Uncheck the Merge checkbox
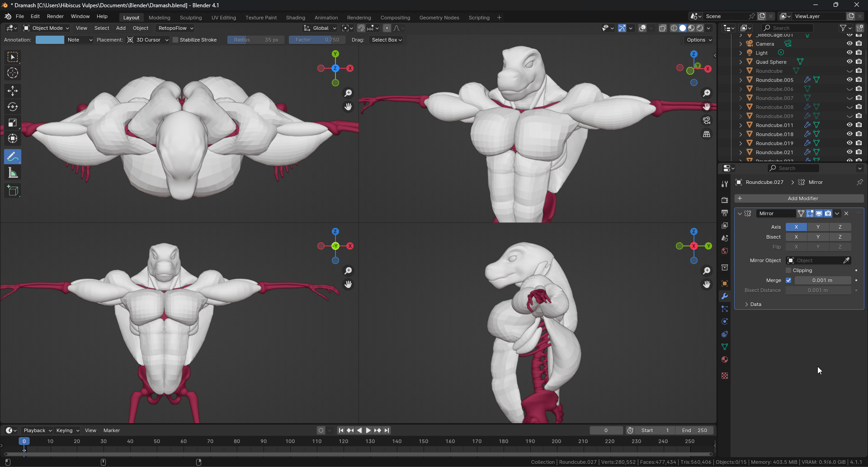The width and height of the screenshot is (868, 467). pyautogui.click(x=788, y=280)
